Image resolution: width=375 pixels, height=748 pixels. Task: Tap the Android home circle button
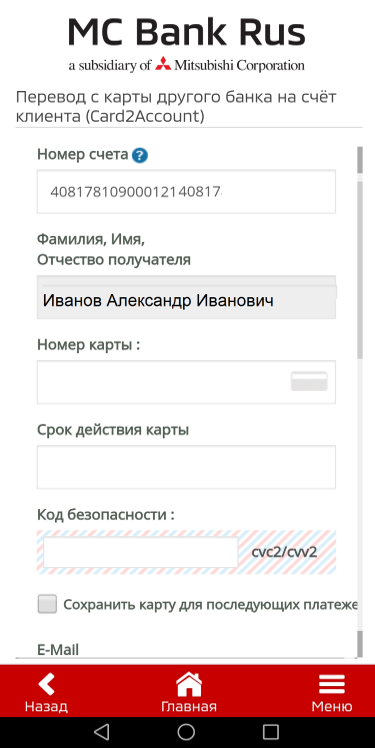coord(186,731)
